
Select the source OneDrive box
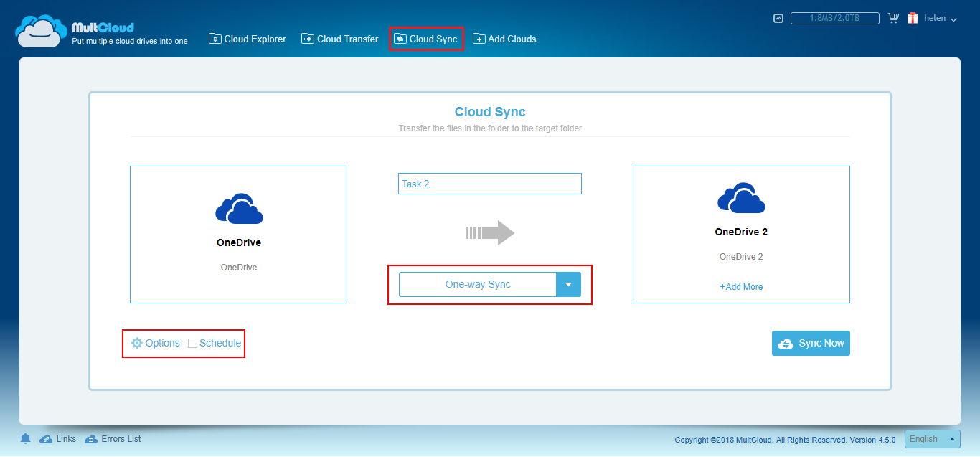click(x=238, y=235)
